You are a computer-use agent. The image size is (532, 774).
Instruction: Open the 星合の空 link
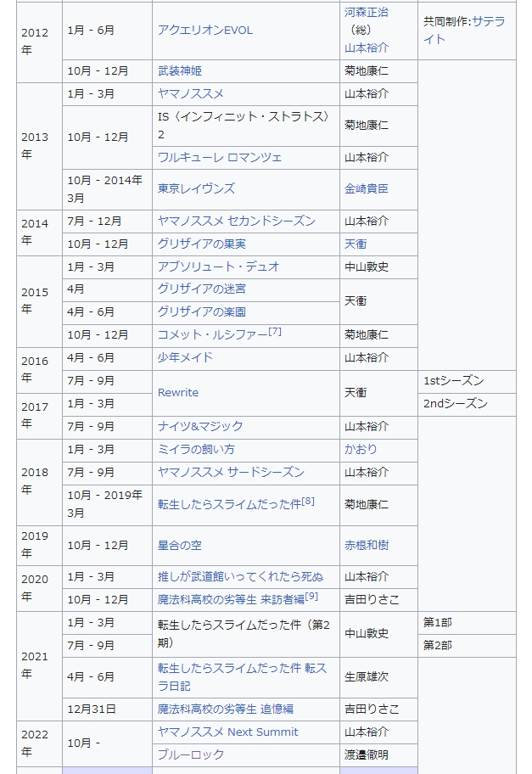pyautogui.click(x=180, y=546)
